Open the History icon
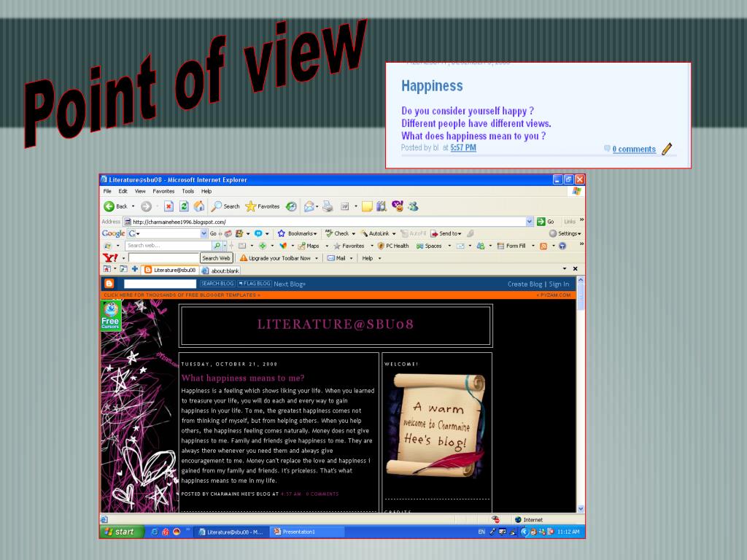The width and height of the screenshot is (747, 560). coord(291,206)
